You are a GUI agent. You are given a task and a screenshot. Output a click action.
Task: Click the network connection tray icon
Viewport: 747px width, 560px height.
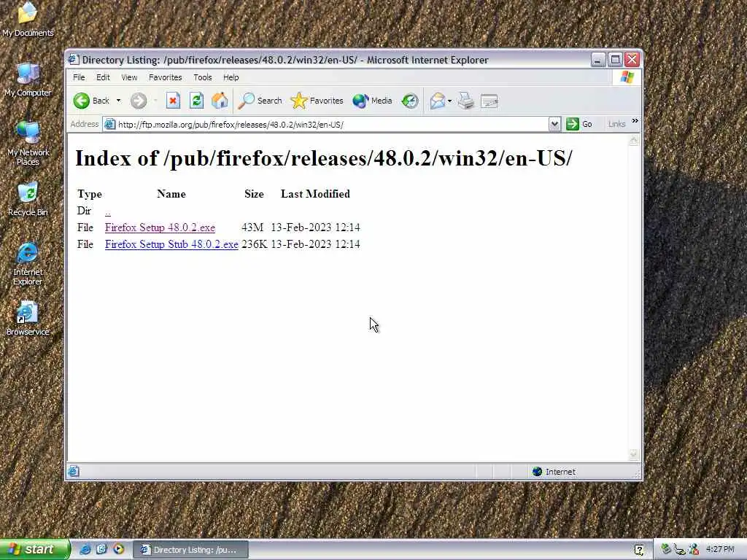[x=679, y=550]
